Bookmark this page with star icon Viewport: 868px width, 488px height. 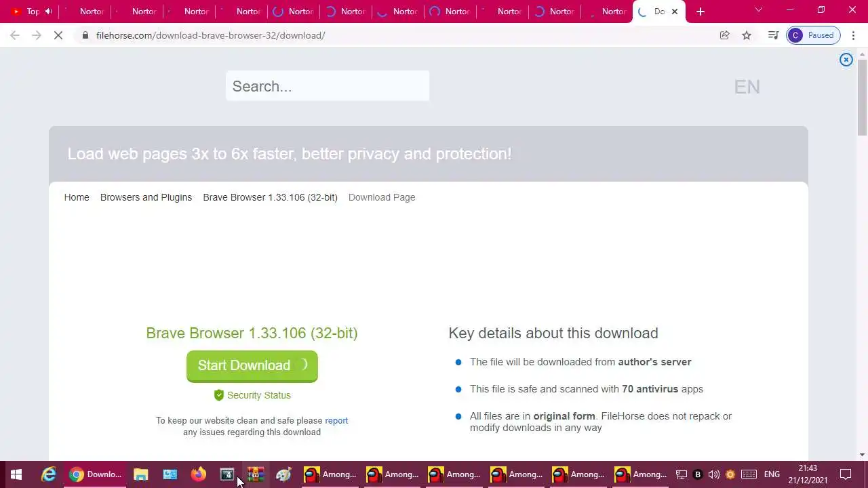pyautogui.click(x=747, y=35)
